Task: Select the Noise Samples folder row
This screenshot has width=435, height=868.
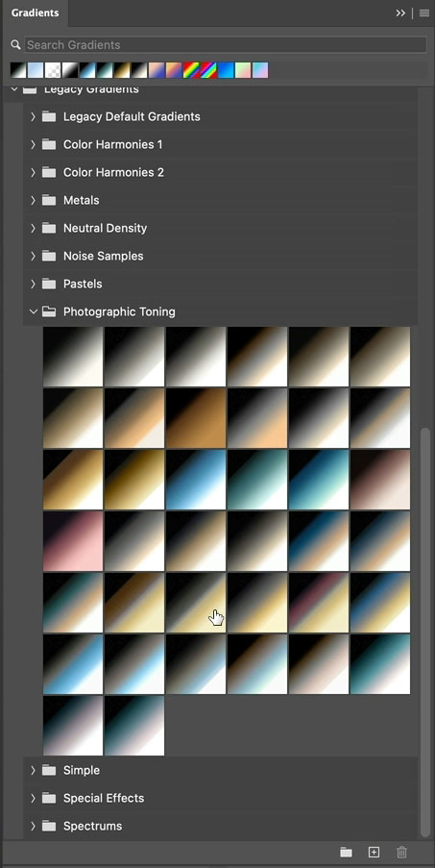Action: click(220, 256)
